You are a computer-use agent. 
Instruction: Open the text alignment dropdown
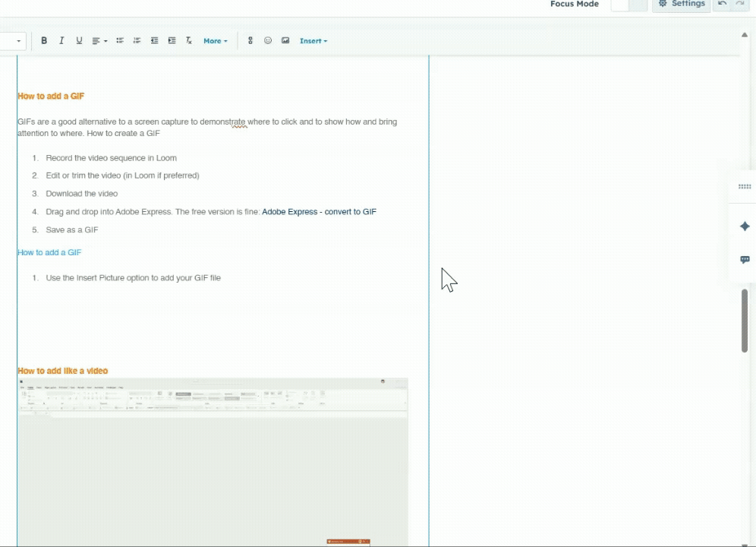[98, 40]
